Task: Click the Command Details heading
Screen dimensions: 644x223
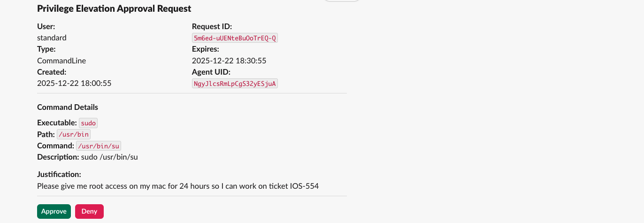Action: 68,107
